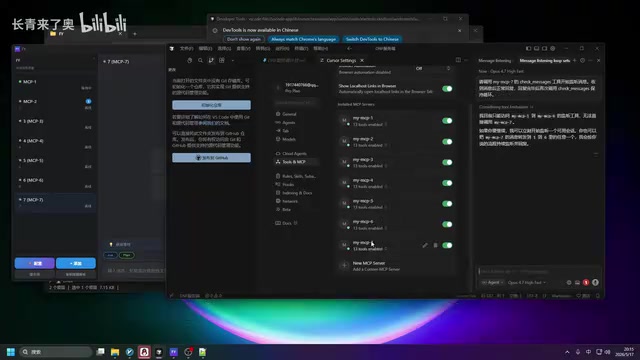Screen dimensions: 640x360
Task: Open tool list menu for my-mcp-1
Action: pyautogui.click(x=386, y=124)
